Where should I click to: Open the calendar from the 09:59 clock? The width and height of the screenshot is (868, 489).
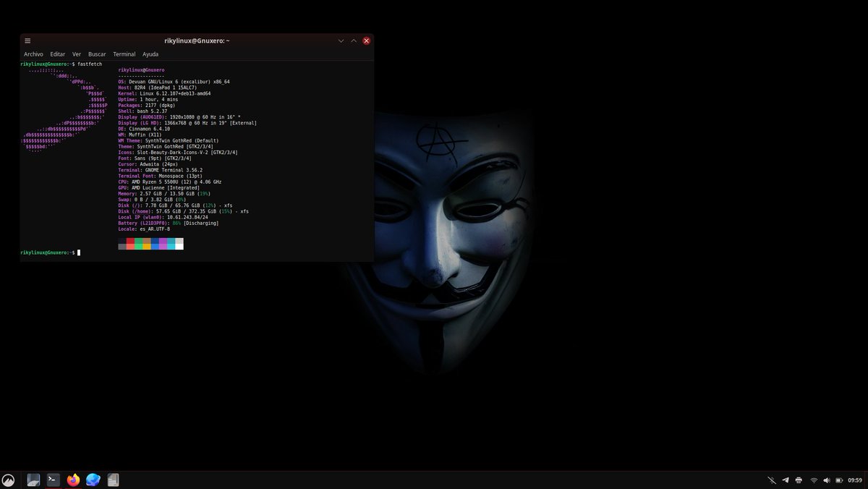click(x=855, y=480)
